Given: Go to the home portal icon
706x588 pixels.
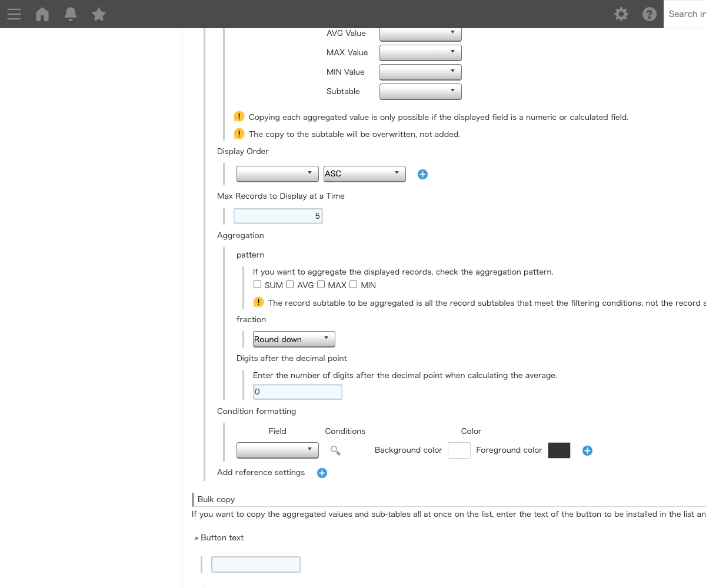Looking at the screenshot, I should (x=42, y=14).
